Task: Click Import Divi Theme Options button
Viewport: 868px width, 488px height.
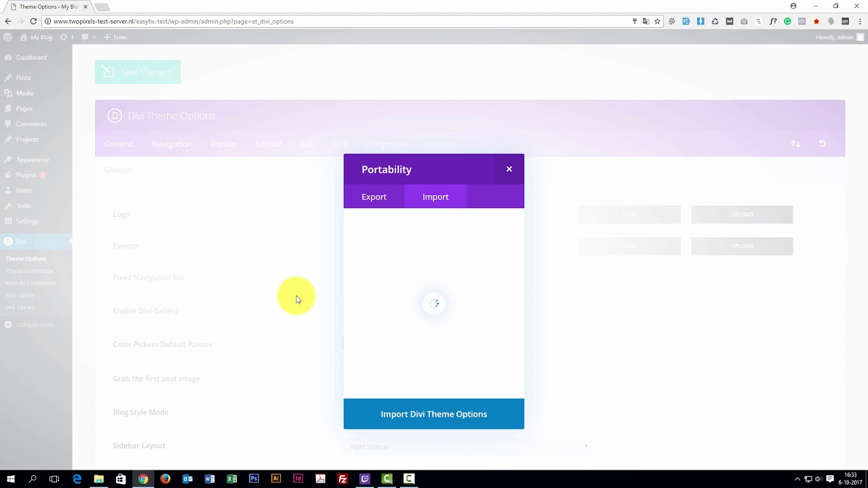Action: (x=434, y=414)
